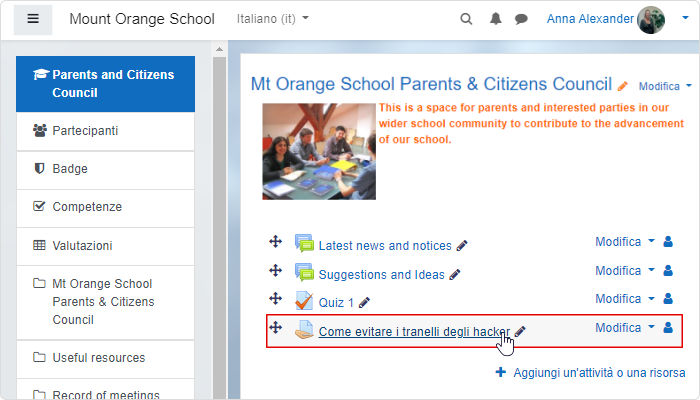The width and height of the screenshot is (700, 400).
Task: Open the Latest news and notices forum
Action: [x=385, y=246]
